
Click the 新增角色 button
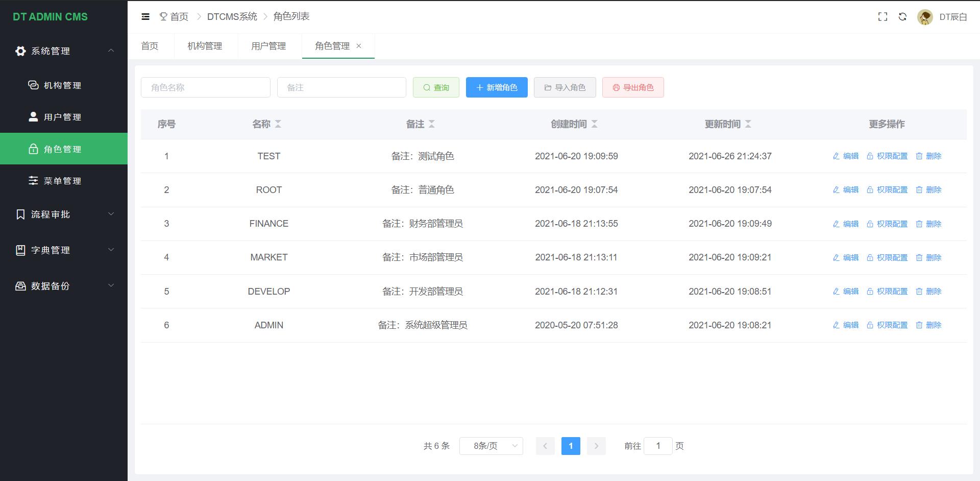tap(497, 87)
